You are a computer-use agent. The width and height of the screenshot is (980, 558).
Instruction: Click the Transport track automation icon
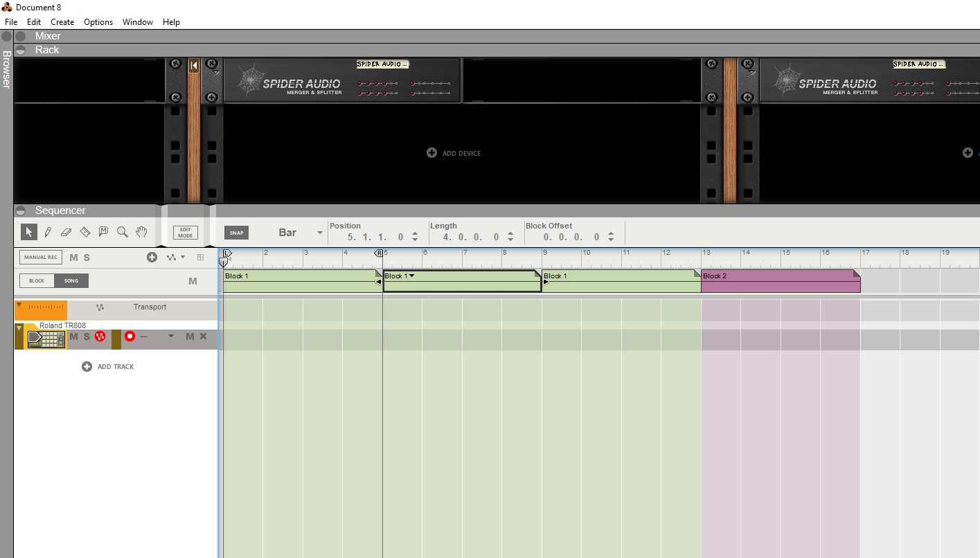click(100, 307)
